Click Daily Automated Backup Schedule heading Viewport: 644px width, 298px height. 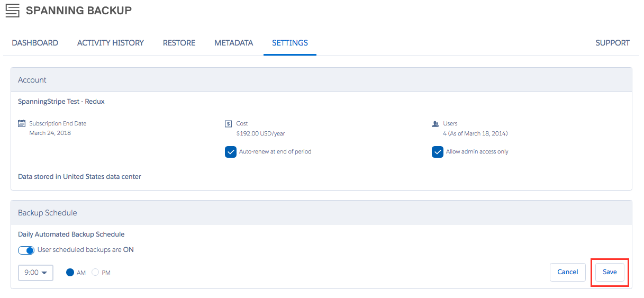[x=71, y=234]
